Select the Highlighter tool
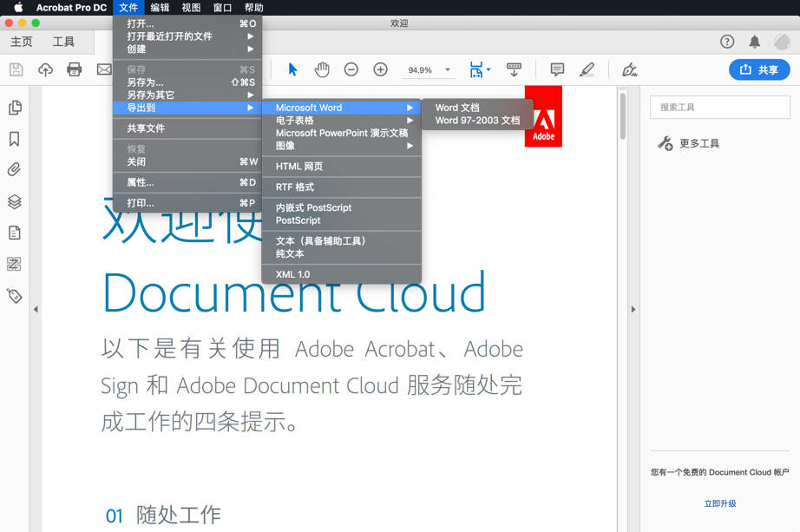This screenshot has height=532, width=800. pyautogui.click(x=587, y=69)
